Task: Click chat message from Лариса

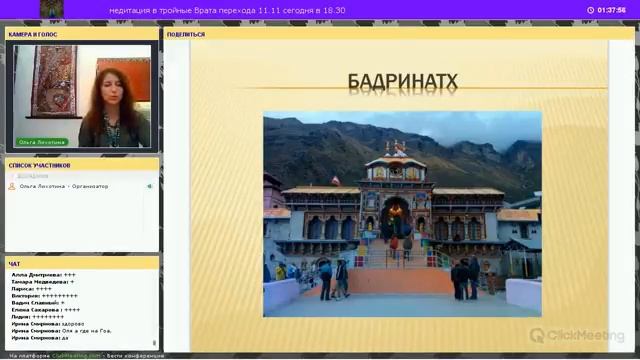Action: 31,289
